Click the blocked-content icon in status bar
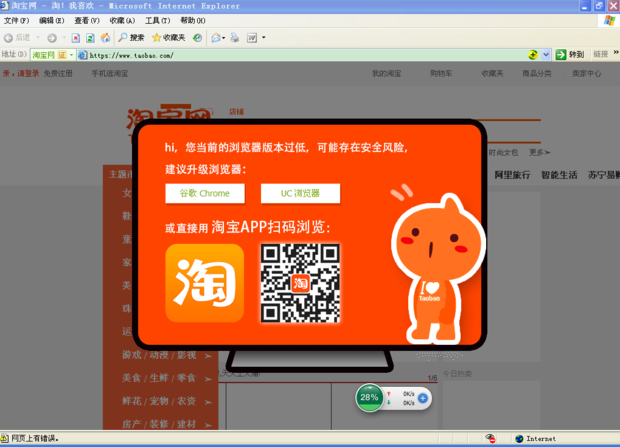The width and height of the screenshot is (620, 447). pyautogui.click(x=491, y=438)
